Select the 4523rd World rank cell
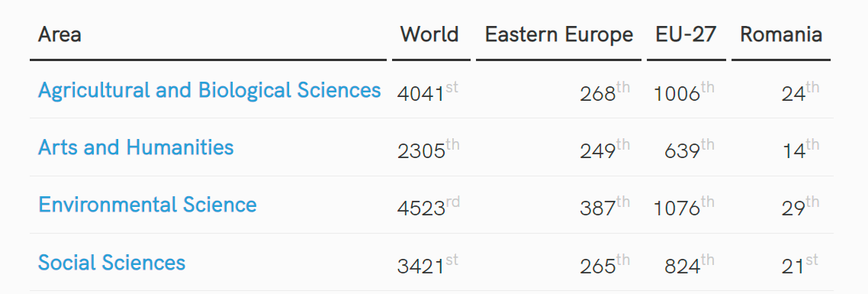Viewport: 868px width, 294px height. (x=428, y=206)
